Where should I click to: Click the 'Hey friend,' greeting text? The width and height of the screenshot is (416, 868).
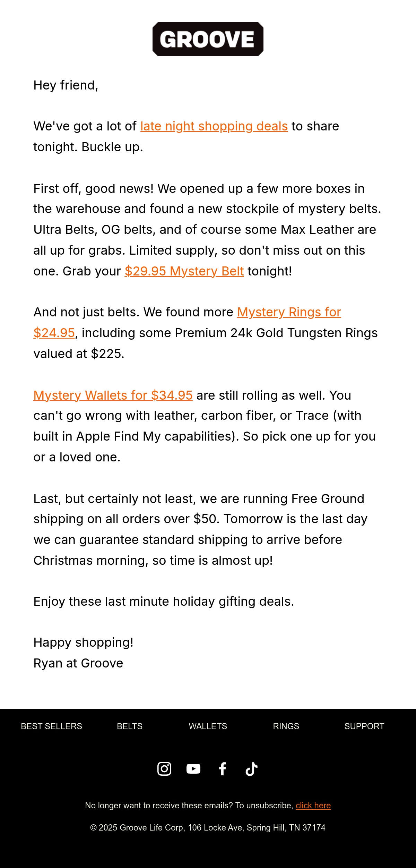click(66, 85)
